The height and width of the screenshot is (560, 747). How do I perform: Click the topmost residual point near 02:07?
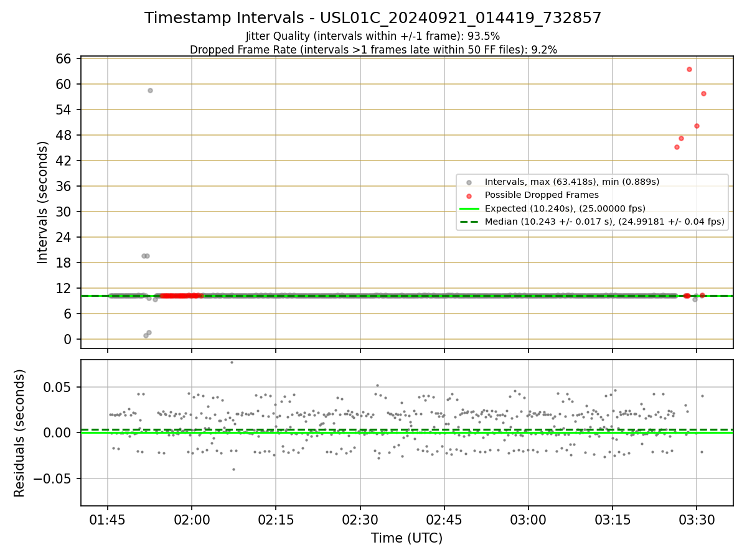coord(232,362)
